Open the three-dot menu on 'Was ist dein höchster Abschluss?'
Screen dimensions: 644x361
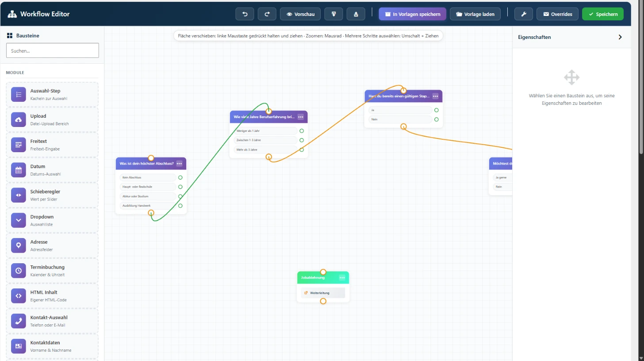click(x=179, y=163)
